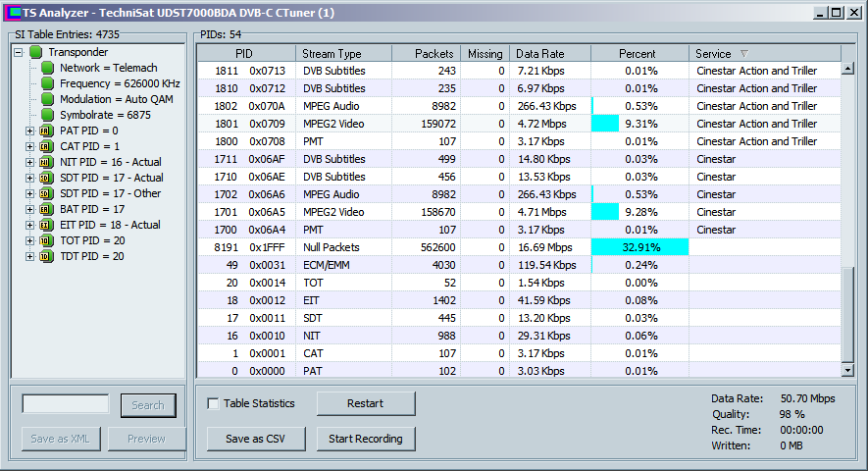
Task: Click the PID list scroll down arrow
Action: (x=847, y=370)
